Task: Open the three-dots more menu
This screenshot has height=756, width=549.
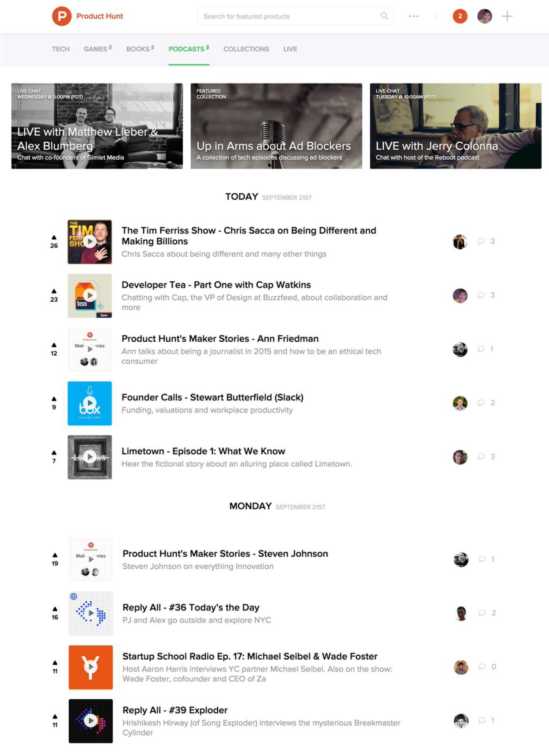Action: [413, 16]
